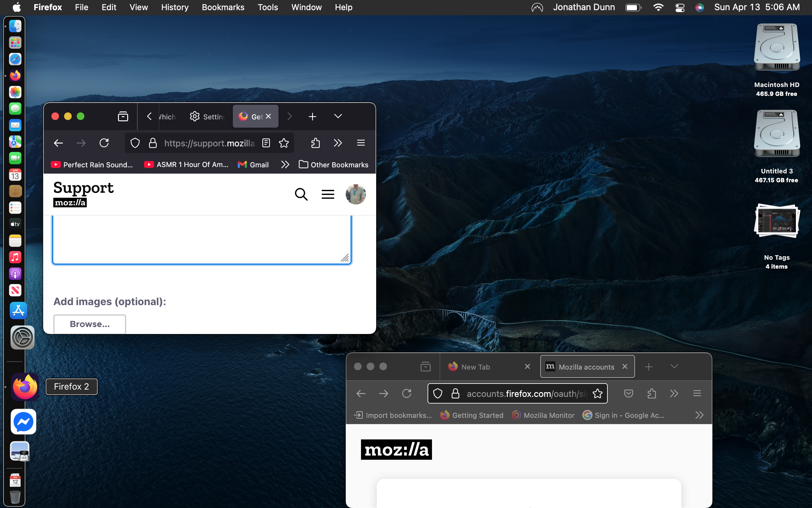The width and height of the screenshot is (812, 508).
Task: Open the Support site hamburger menu
Action: click(x=328, y=194)
